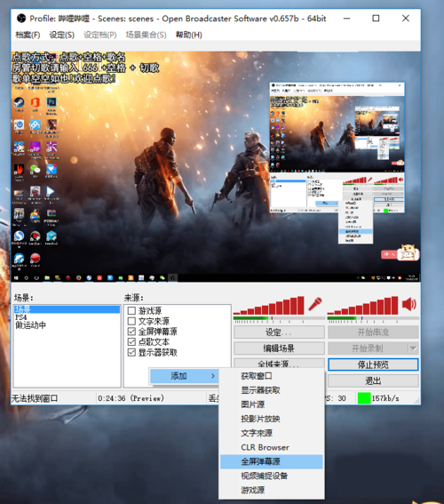444x504 pixels.
Task: Click the 157kb/s bitrate readout
Action: 385,398
